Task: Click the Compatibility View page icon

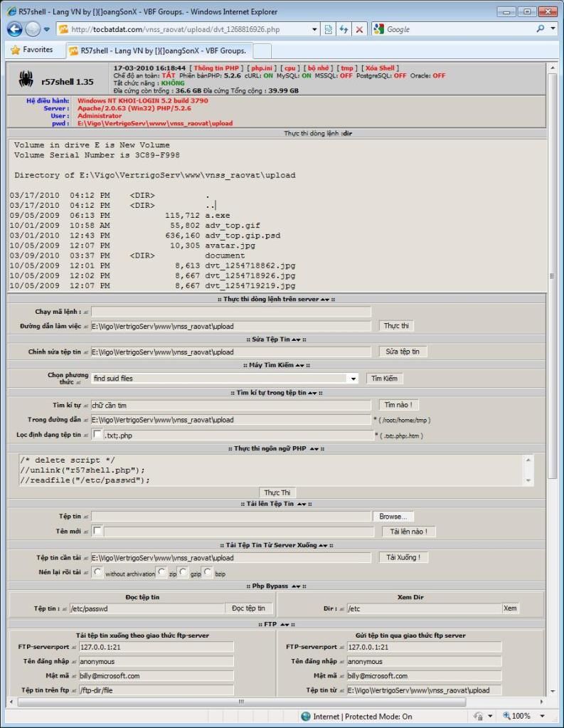Action: [328, 29]
